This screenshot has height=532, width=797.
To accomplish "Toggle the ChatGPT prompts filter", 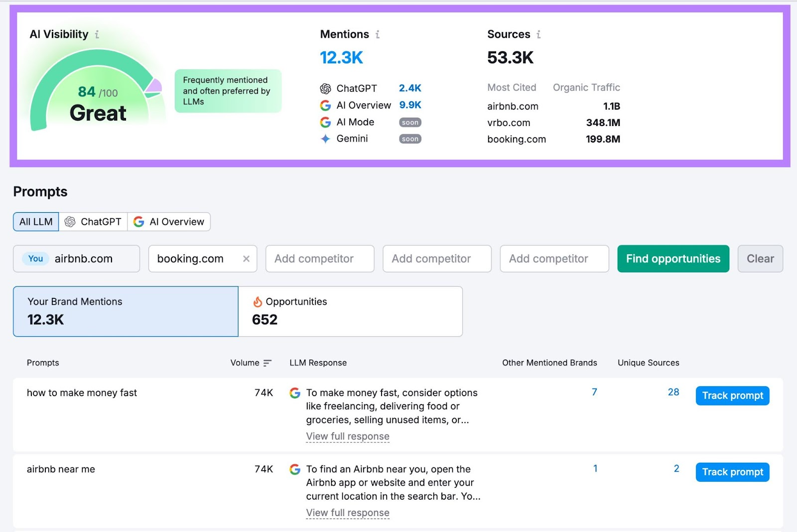I will 93,222.
